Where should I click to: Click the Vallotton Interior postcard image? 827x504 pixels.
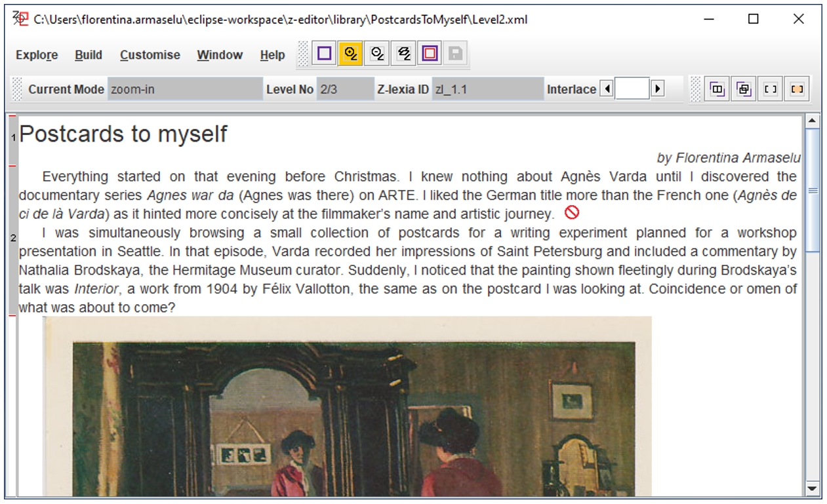(x=348, y=406)
